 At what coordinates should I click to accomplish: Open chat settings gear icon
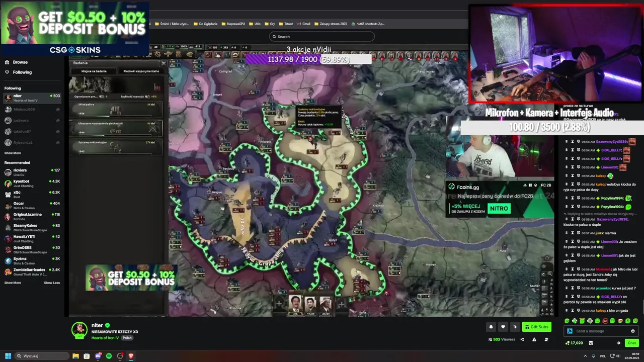point(619,343)
